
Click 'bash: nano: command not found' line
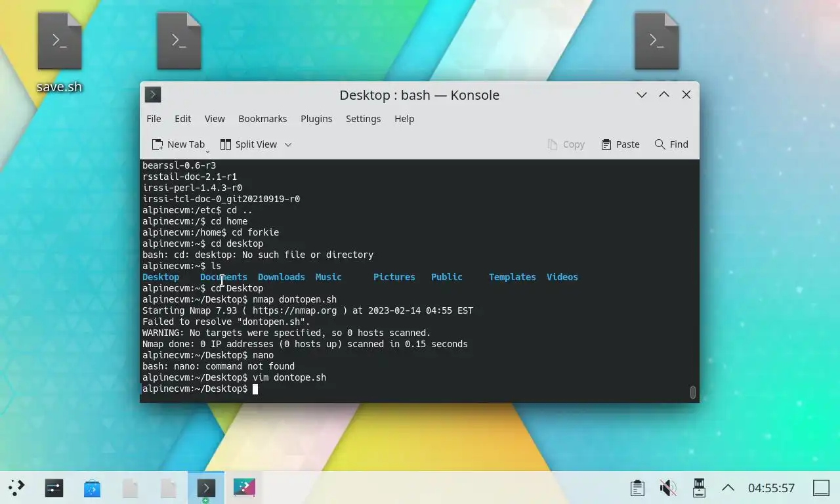[x=219, y=366]
